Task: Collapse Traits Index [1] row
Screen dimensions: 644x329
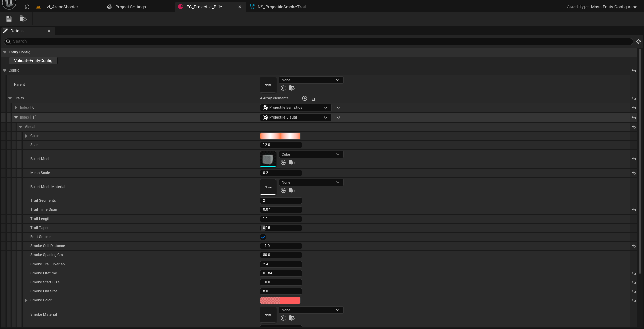Action: coord(16,117)
